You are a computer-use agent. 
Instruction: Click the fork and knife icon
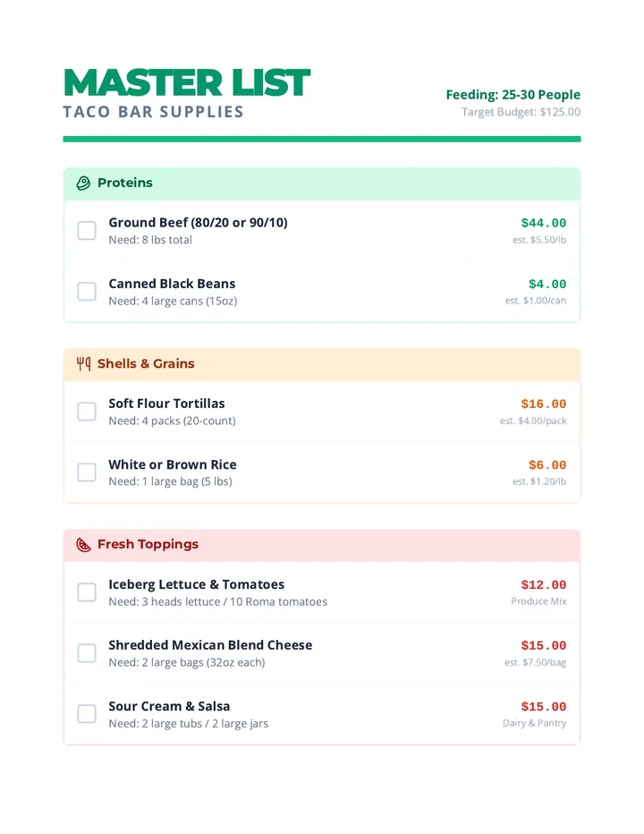pos(83,364)
